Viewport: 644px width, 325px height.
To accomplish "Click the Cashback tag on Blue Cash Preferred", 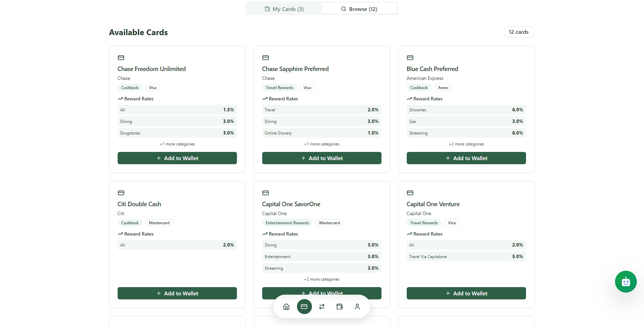I will [x=419, y=88].
